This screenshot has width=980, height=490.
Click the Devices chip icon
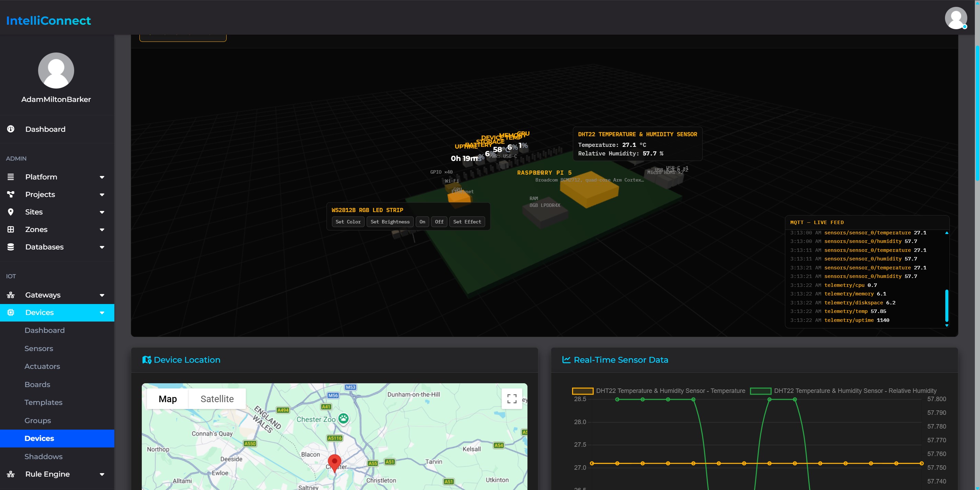pyautogui.click(x=11, y=313)
